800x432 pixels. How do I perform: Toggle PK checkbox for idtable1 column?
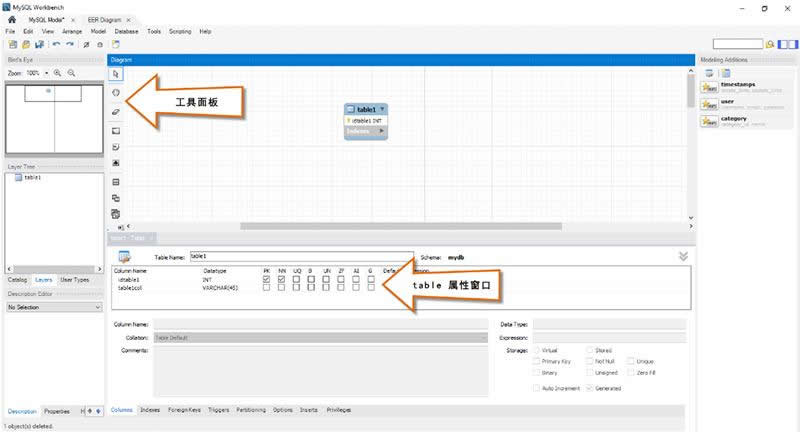[265, 279]
